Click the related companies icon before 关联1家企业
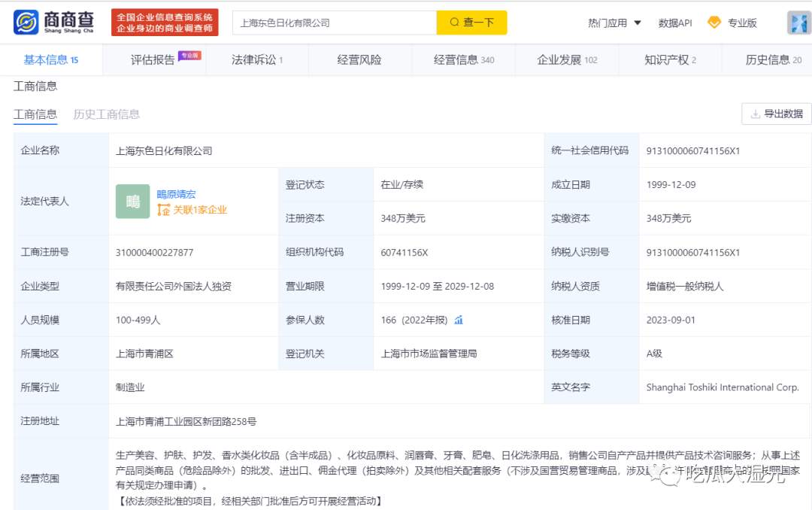812x510 pixels. coord(164,211)
